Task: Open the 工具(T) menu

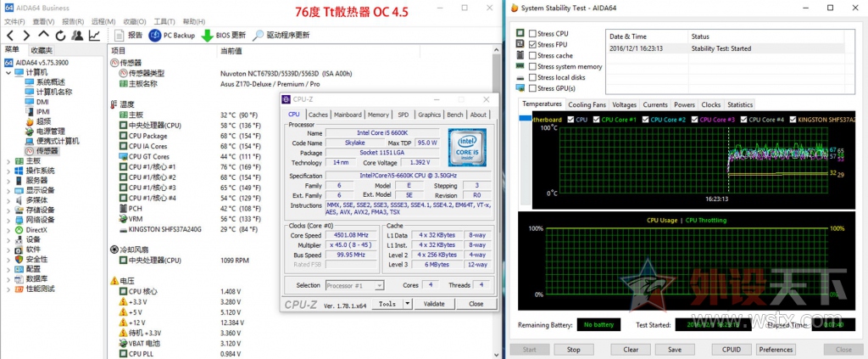Action: [164, 21]
